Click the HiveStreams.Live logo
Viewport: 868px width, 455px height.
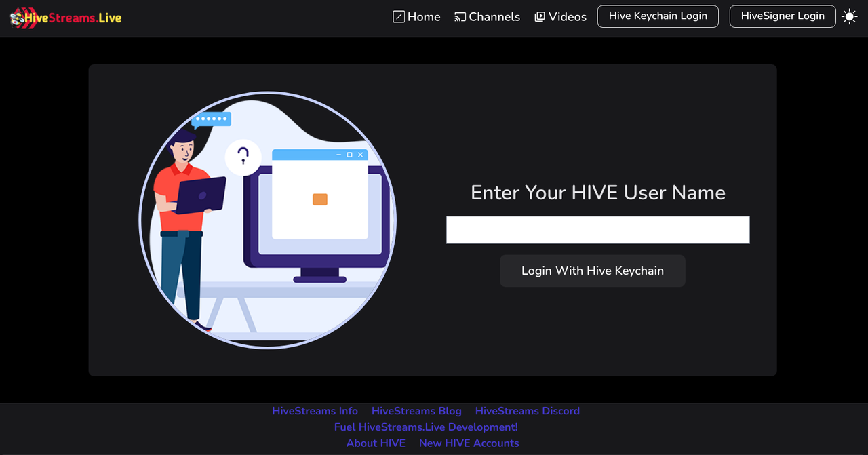(x=66, y=18)
